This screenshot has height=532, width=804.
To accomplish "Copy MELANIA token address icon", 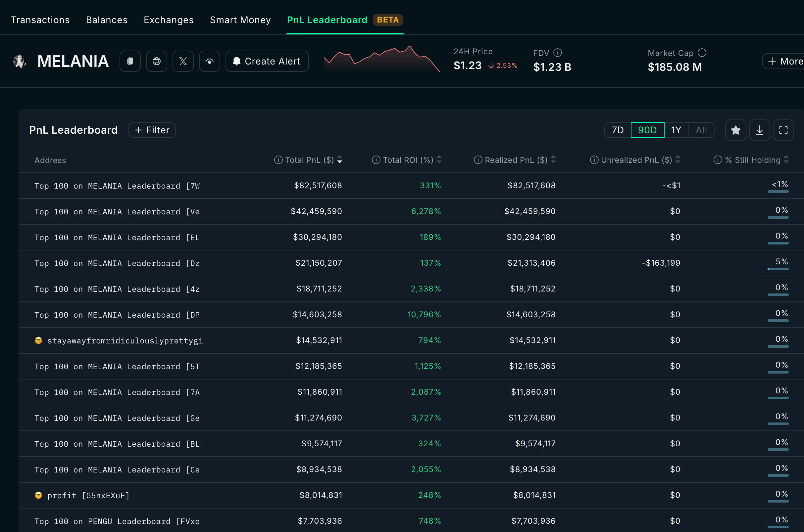I will pyautogui.click(x=130, y=62).
